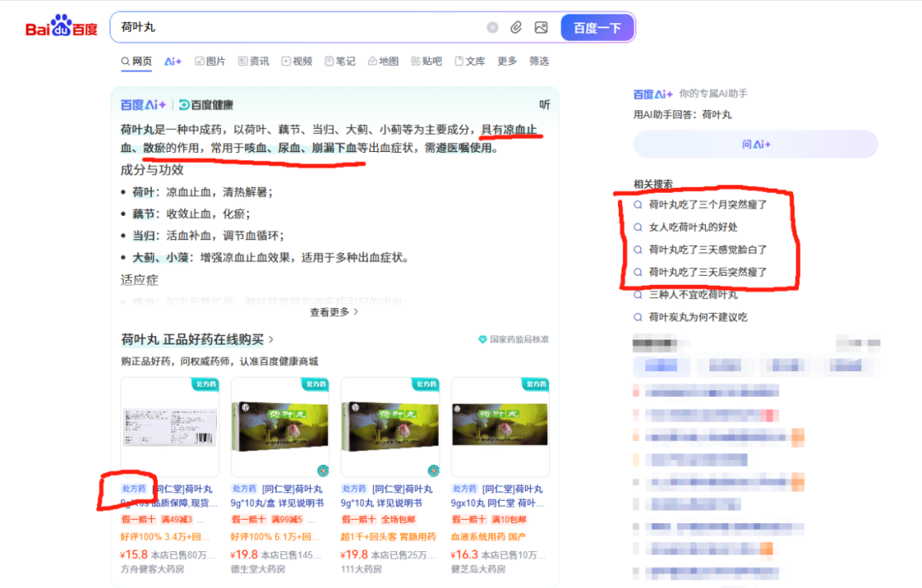The height and width of the screenshot is (588, 922).
Task: Open the paperclip file upload icon
Action: tap(516, 27)
